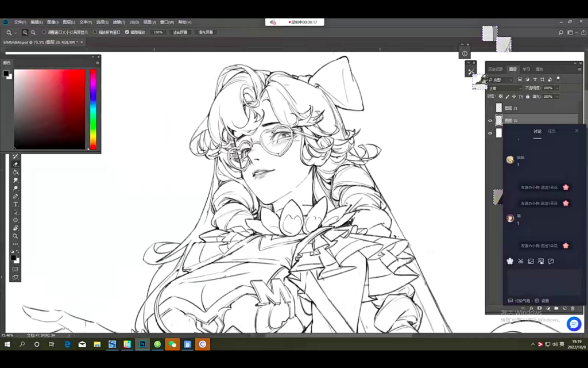Click the scissors icon in the chat panel
The width and height of the screenshot is (588, 368).
(x=520, y=261)
